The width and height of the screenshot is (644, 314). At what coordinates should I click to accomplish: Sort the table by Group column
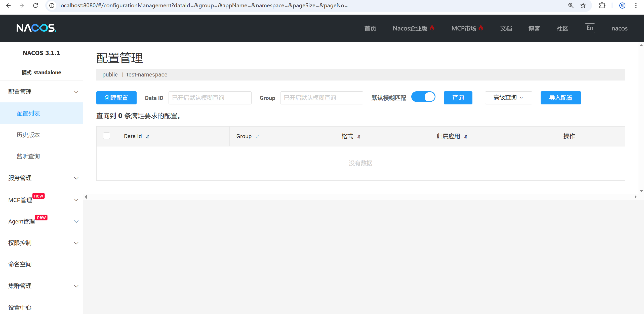[x=258, y=137]
